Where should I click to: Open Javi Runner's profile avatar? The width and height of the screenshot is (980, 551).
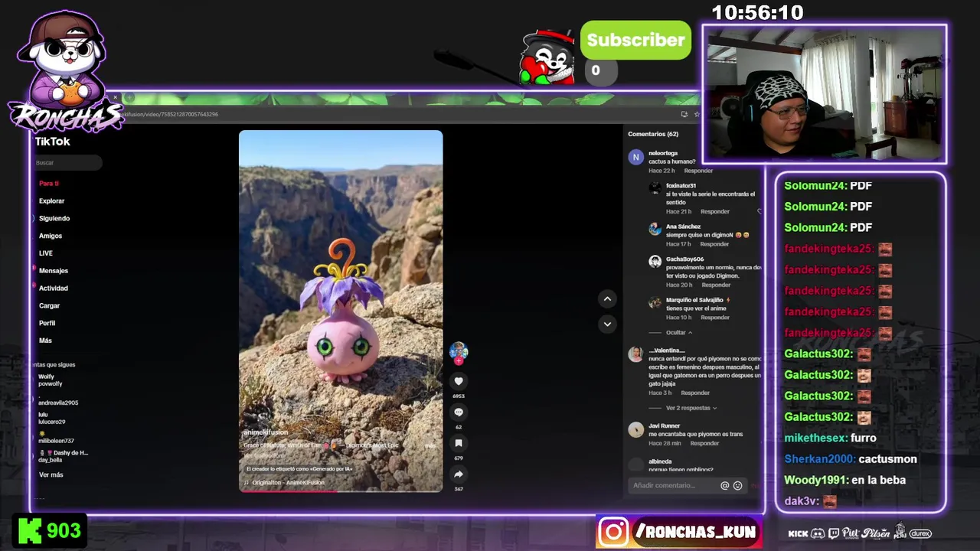(x=635, y=429)
